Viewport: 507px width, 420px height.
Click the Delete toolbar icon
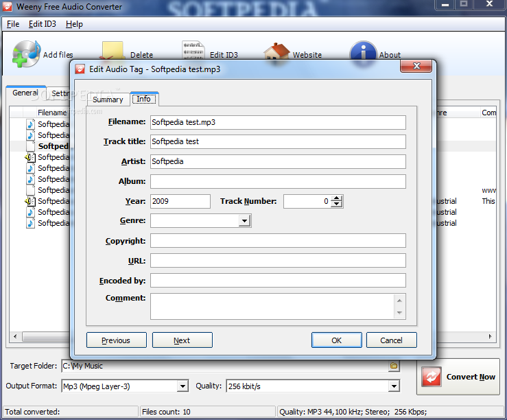point(113,51)
